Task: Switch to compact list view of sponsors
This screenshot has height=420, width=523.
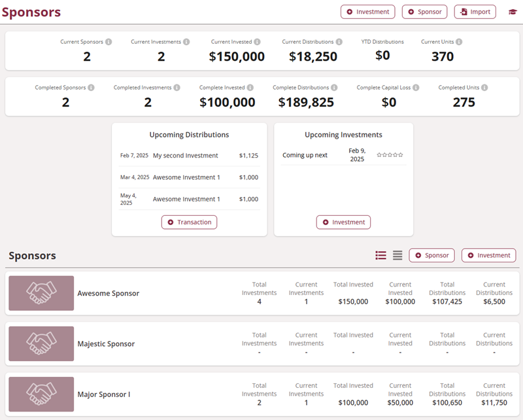Action: 397,255
